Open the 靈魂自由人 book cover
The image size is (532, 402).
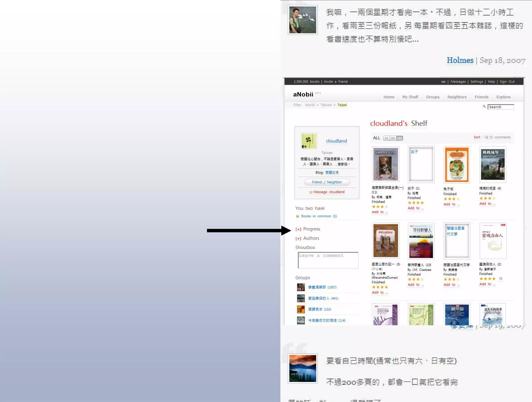point(493,241)
